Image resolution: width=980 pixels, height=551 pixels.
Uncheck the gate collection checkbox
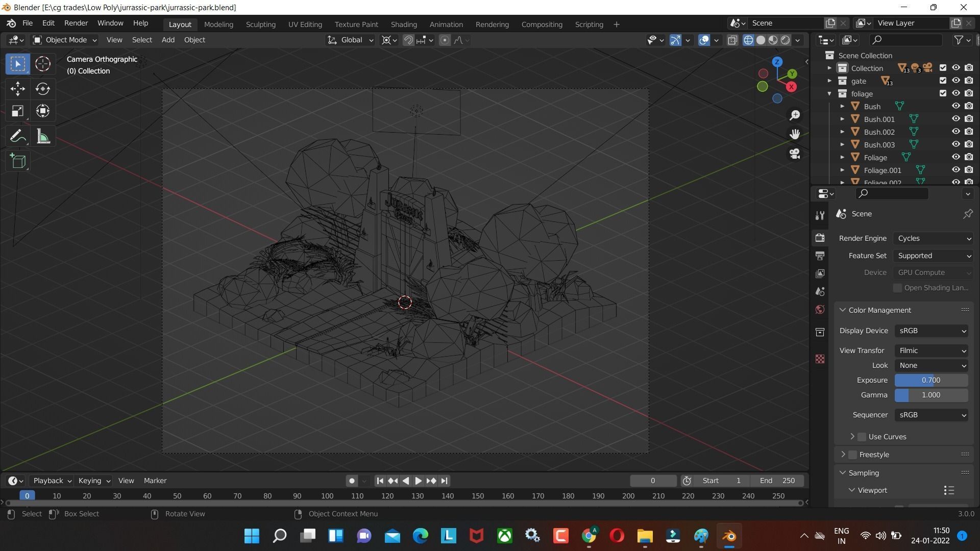point(943,81)
